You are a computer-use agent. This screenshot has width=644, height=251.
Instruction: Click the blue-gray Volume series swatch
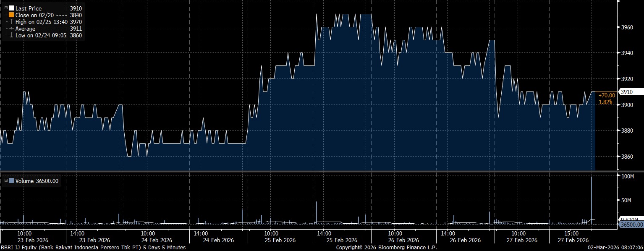coord(11,181)
